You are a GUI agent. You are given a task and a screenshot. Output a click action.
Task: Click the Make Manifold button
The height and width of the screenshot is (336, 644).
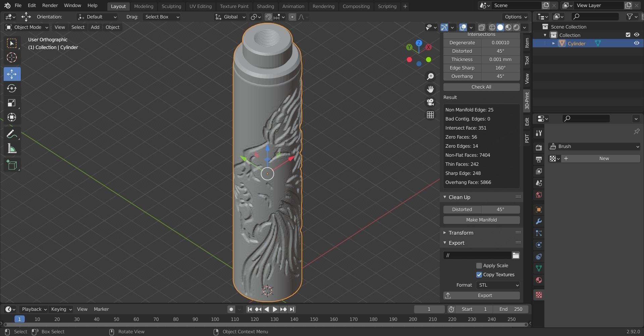(x=481, y=220)
